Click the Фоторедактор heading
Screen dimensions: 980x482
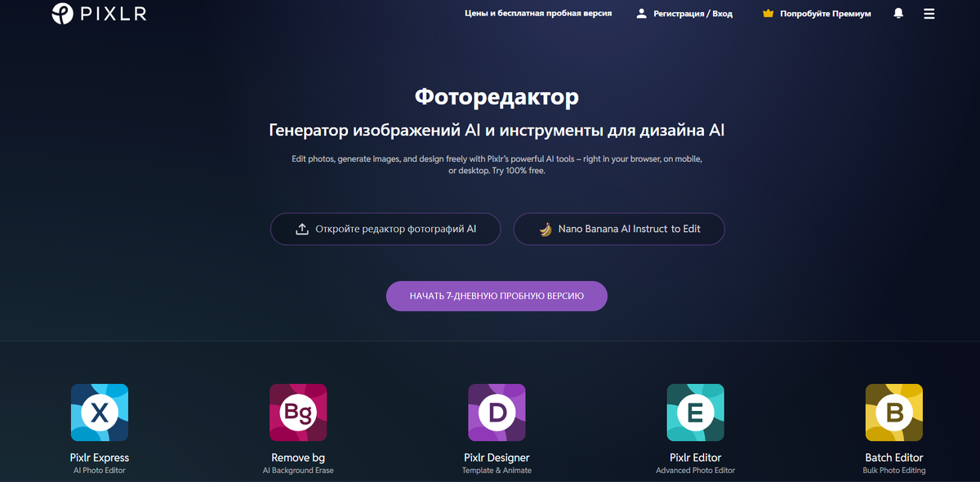point(497,97)
